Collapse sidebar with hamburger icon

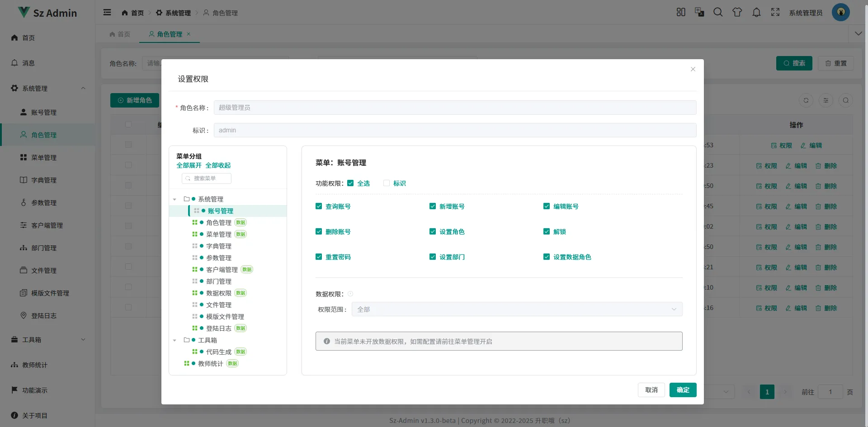(x=107, y=13)
